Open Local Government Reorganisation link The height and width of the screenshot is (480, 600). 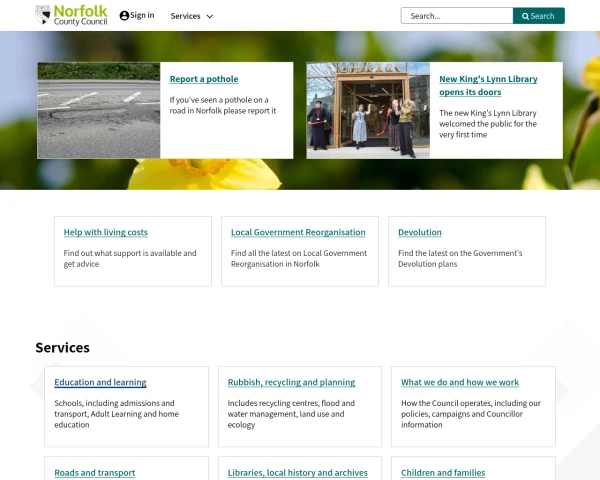298,232
